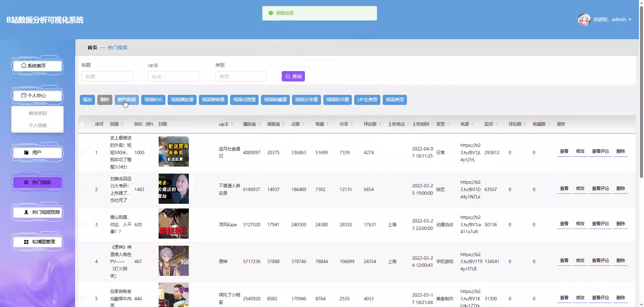Click the 收藏数 header sort icon
The height and width of the screenshot is (307, 644).
(x=549, y=124)
